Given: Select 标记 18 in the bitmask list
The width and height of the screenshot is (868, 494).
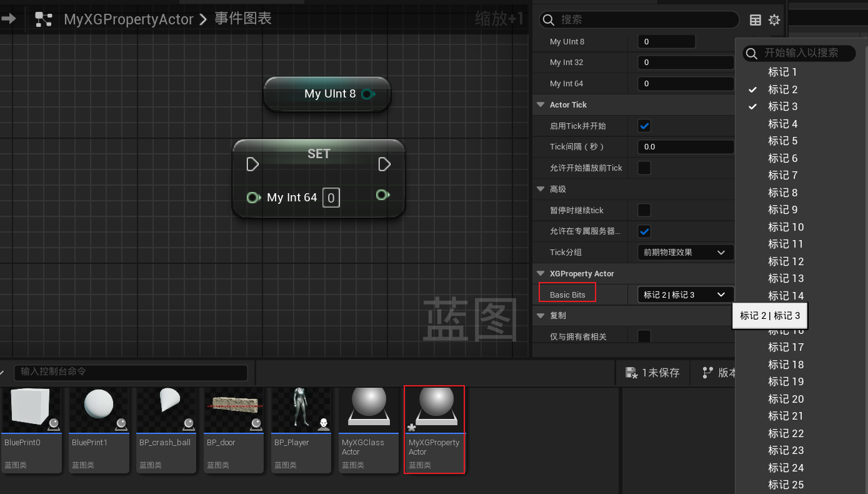Looking at the screenshot, I should [786, 365].
